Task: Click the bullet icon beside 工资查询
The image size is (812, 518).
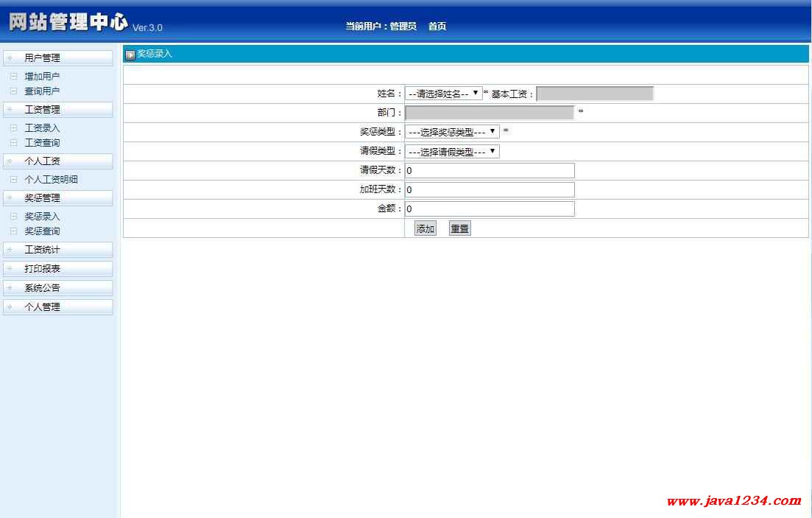Action: point(14,143)
